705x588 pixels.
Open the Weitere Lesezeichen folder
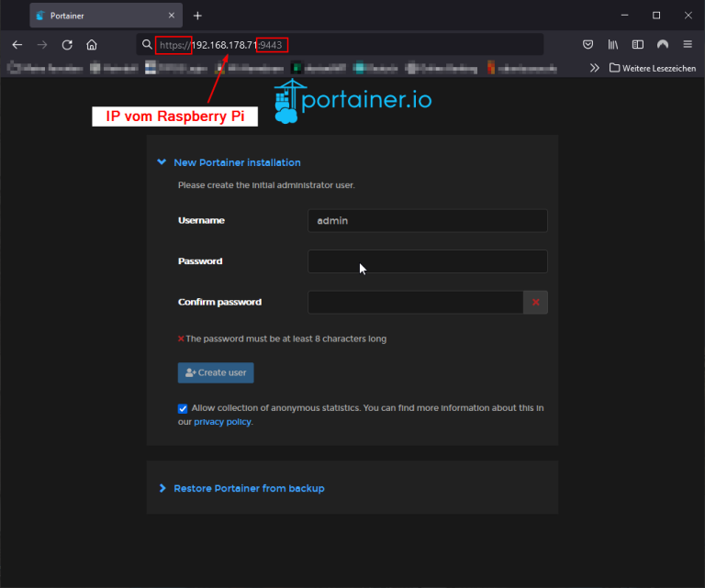653,68
